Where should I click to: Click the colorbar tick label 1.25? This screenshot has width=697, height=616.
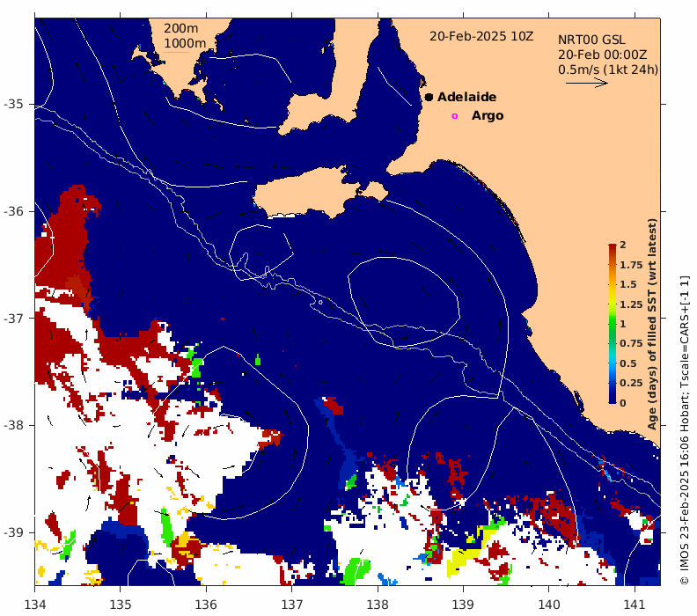tap(630, 304)
